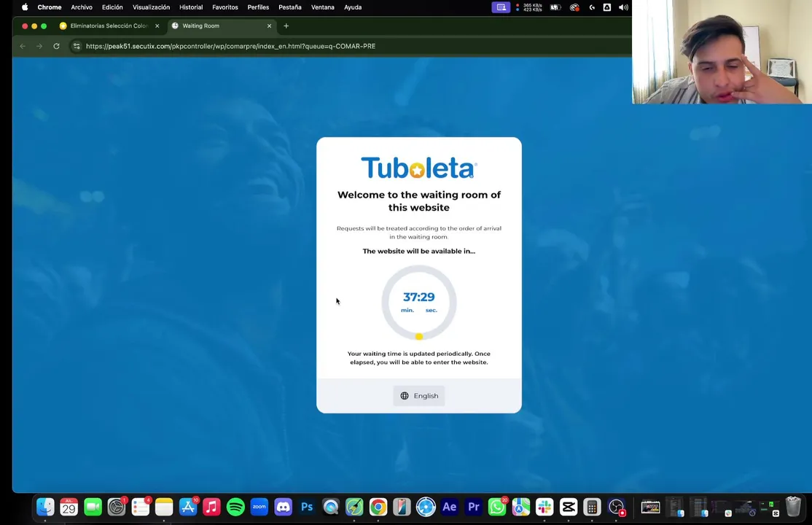Click the globe icon beside English
This screenshot has width=812, height=525.
click(405, 395)
